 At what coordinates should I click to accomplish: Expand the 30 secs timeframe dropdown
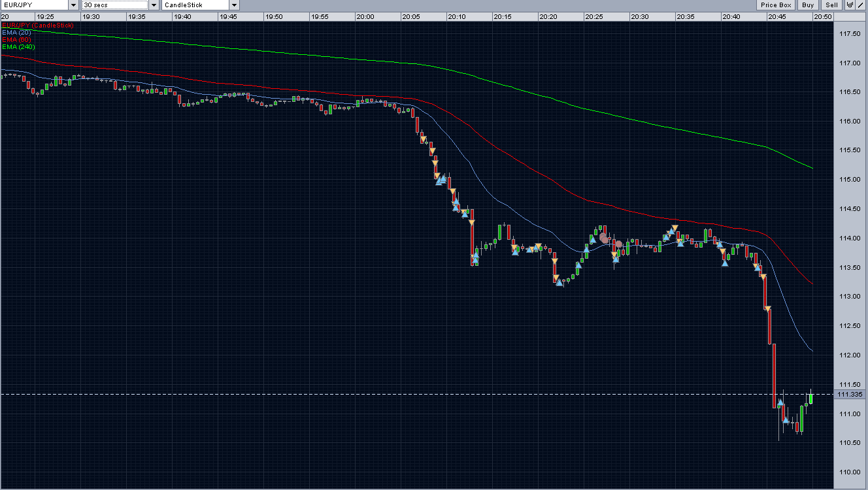[x=154, y=5]
